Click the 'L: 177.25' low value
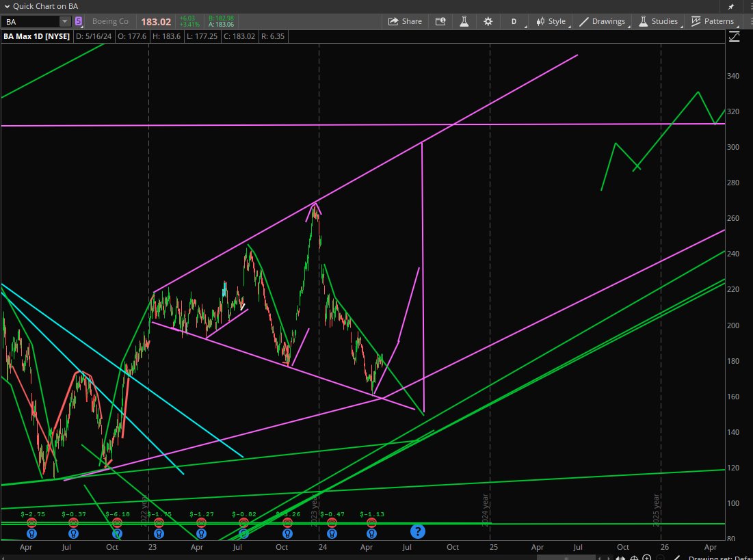The height and width of the screenshot is (560, 753). (202, 36)
